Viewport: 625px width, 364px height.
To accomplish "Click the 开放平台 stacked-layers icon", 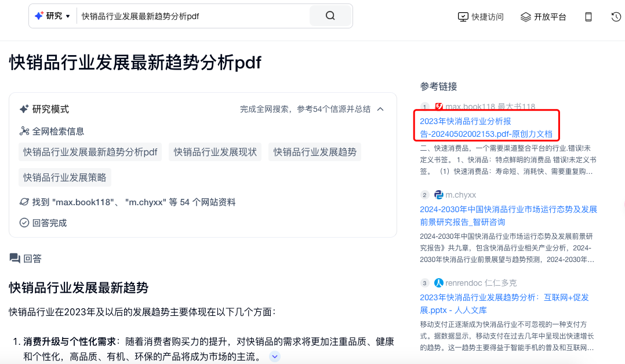I will click(525, 17).
